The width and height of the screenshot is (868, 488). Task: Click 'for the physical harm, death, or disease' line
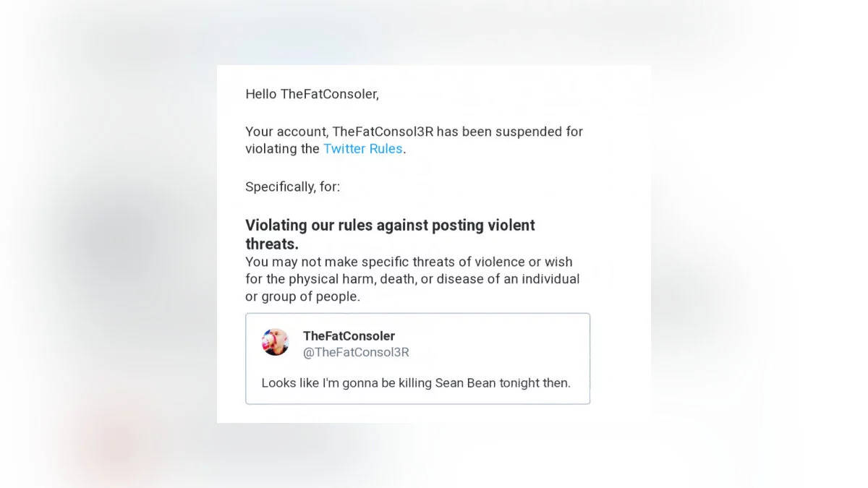[x=412, y=279]
